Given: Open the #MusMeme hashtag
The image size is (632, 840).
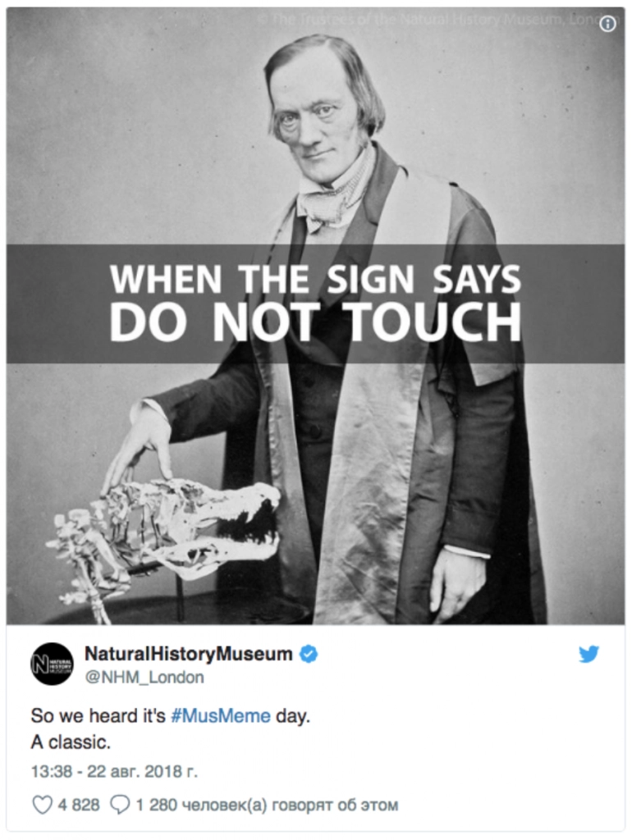Looking at the screenshot, I should tap(220, 715).
